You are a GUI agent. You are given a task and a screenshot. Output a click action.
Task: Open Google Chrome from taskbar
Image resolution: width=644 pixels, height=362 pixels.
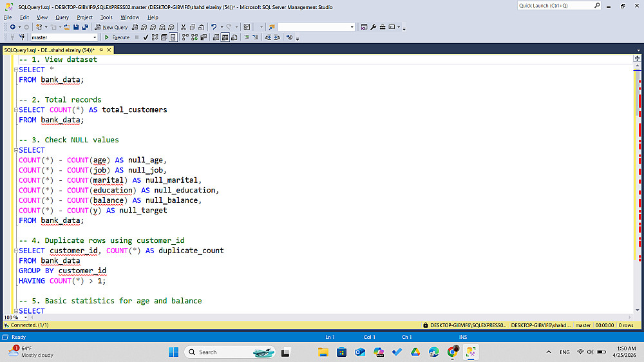[453, 352]
